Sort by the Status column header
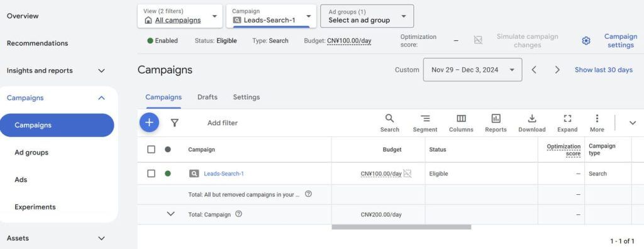This screenshot has height=249, width=644. pos(438,150)
